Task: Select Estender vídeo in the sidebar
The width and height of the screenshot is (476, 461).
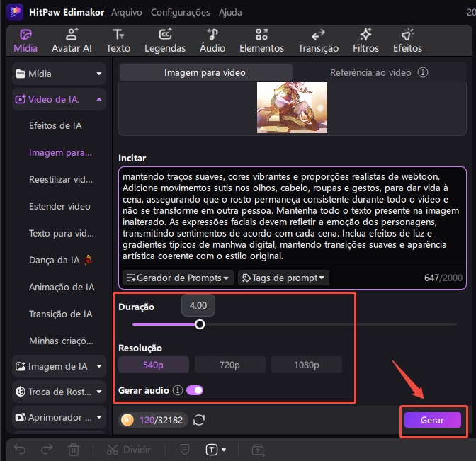Action: coord(59,206)
